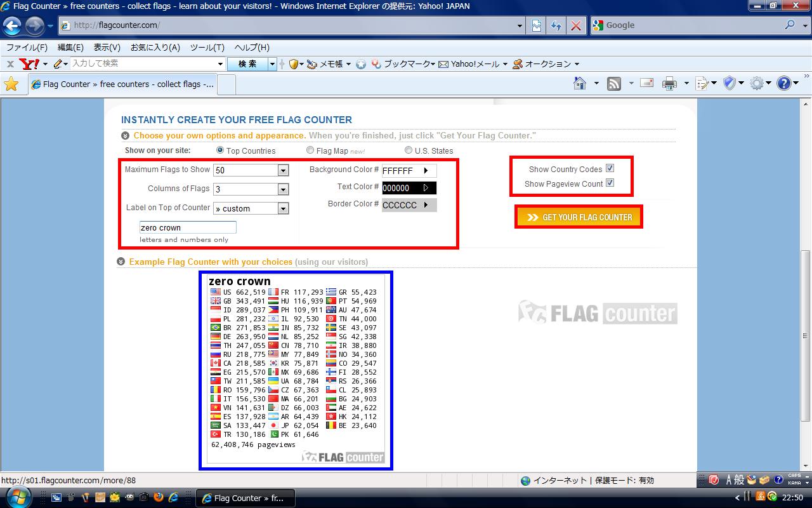Click the Background Color FFFFFF swatch field
The height and width of the screenshot is (508, 812).
pos(409,170)
